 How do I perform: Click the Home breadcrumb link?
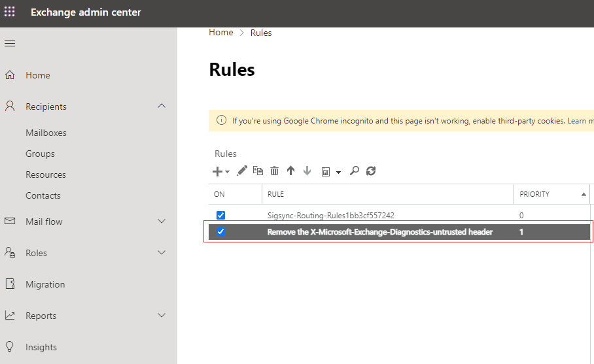[x=220, y=33]
